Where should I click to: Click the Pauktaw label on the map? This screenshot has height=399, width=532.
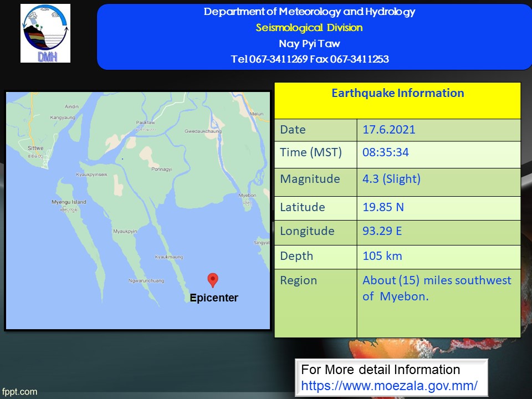click(x=146, y=122)
